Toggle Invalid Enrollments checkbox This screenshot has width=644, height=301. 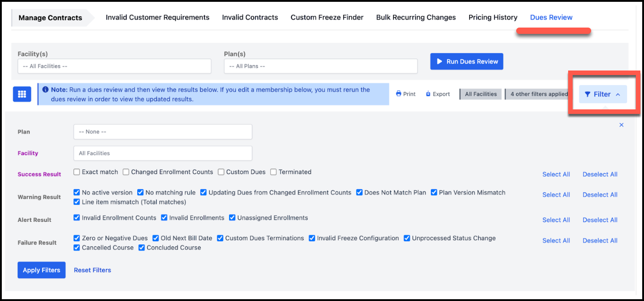164,218
